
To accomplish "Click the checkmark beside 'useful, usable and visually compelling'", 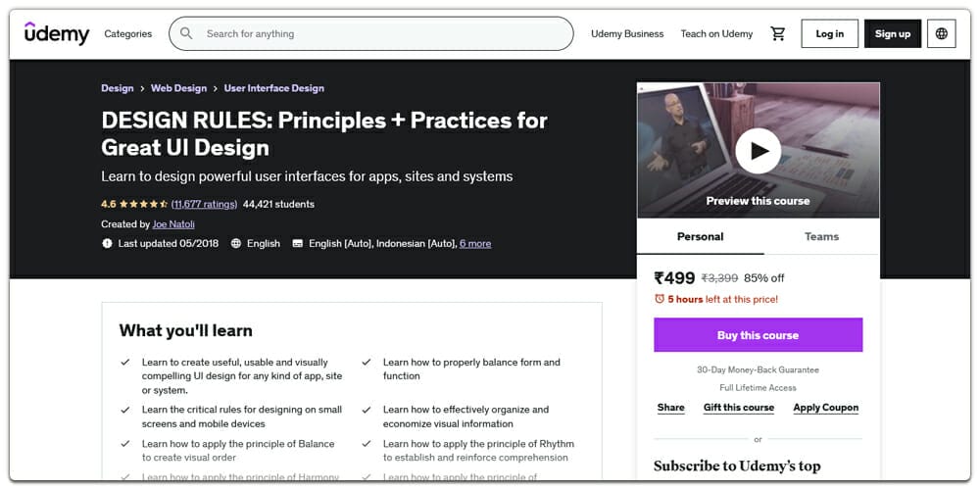I will tap(125, 362).
